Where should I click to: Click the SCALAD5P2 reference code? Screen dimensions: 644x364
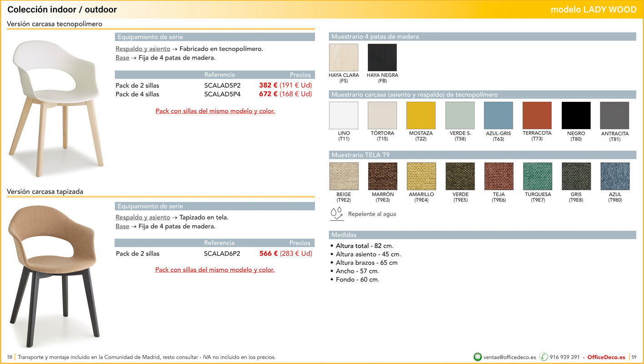(x=222, y=86)
